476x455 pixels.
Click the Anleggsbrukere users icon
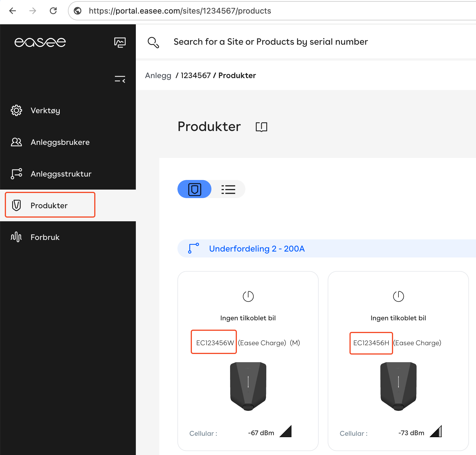(16, 142)
